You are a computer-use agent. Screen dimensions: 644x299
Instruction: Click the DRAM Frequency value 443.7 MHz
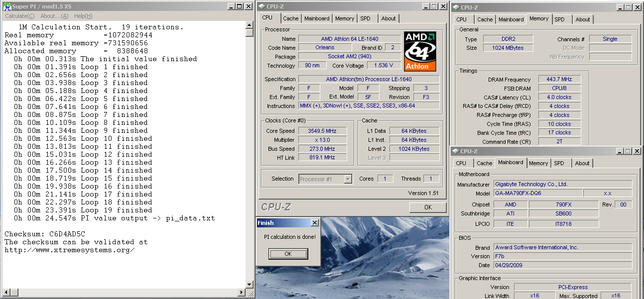click(559, 80)
